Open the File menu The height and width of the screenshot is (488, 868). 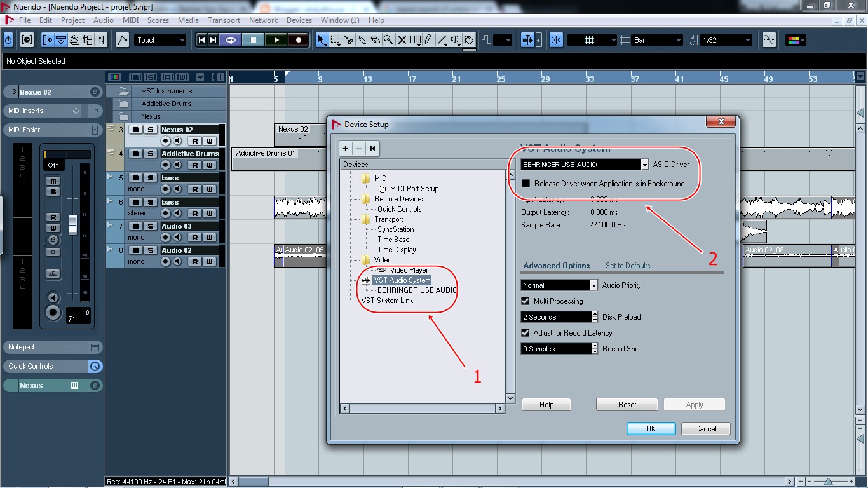coord(25,20)
